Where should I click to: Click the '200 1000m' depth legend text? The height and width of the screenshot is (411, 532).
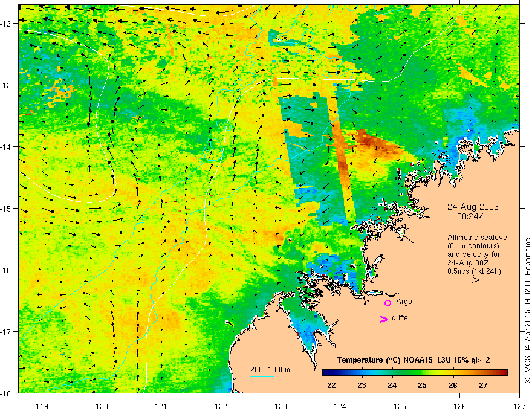coord(270,370)
